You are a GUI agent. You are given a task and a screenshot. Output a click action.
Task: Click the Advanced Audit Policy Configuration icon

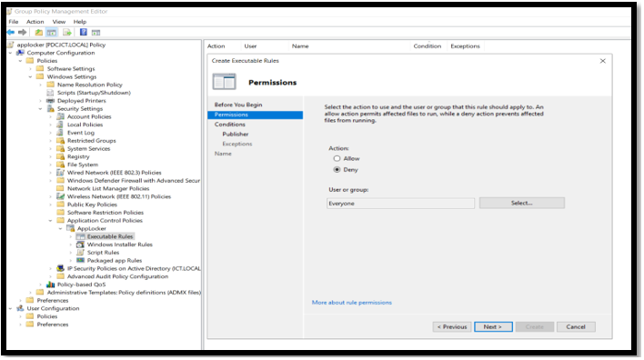coord(60,276)
